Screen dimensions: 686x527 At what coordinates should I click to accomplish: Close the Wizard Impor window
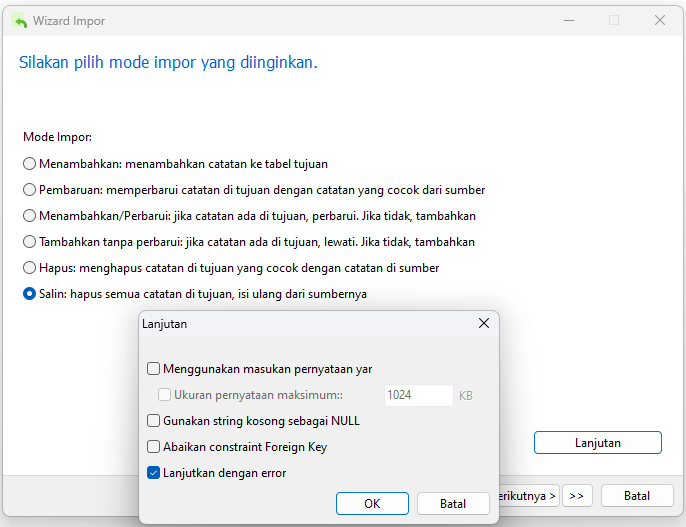(660, 20)
